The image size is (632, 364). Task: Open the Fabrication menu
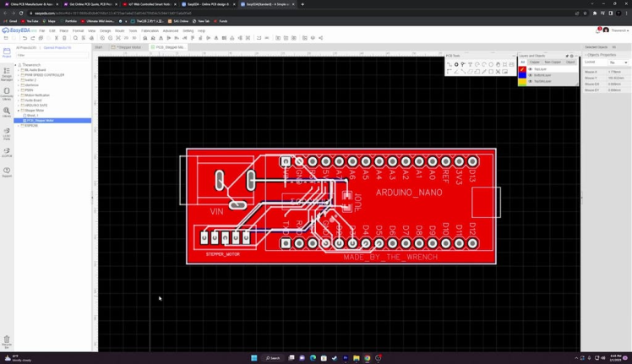click(x=150, y=30)
